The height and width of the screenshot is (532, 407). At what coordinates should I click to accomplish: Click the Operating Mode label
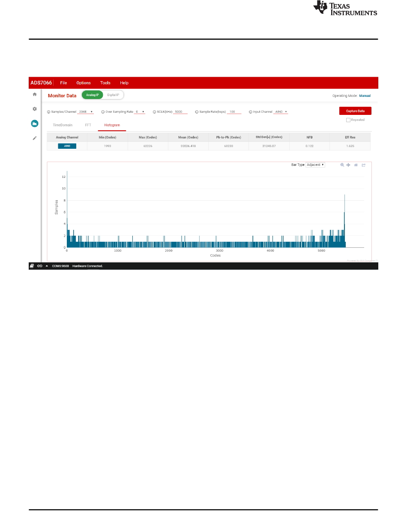point(345,96)
